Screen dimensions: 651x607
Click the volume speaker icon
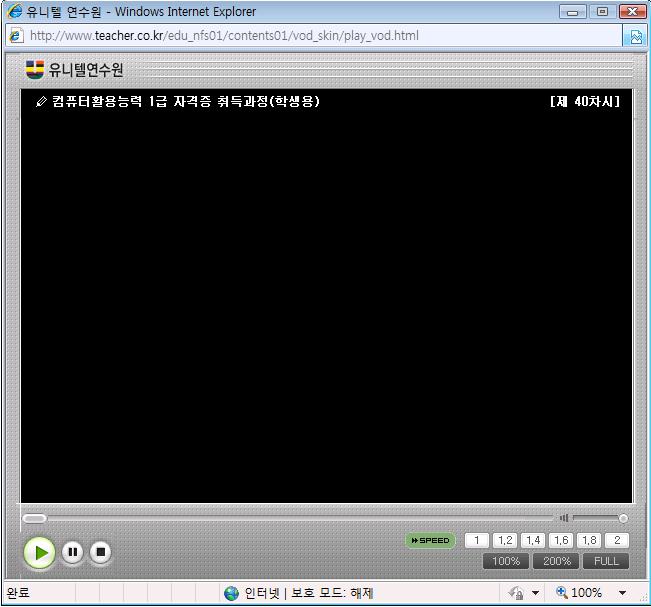564,518
